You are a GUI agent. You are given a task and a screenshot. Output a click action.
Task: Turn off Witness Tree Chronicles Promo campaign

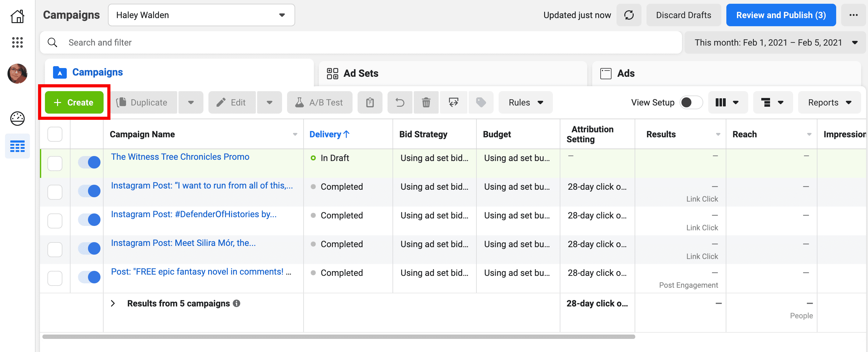pyautogui.click(x=89, y=163)
